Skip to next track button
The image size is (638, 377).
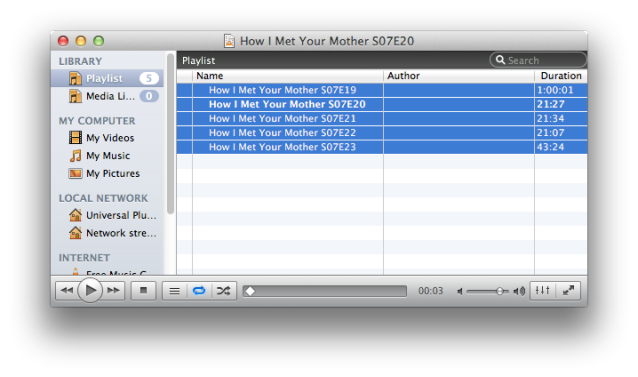(114, 290)
